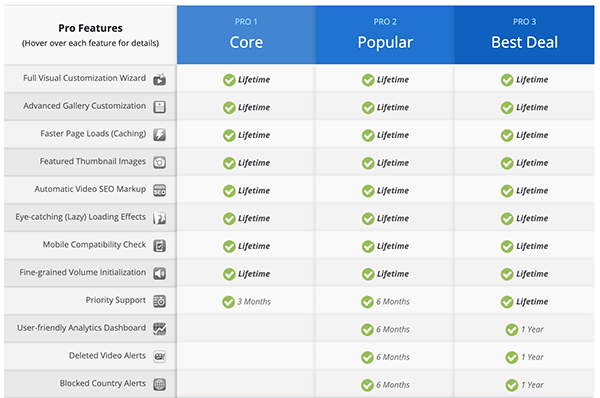Click the Full Visual Customization Wizard label

pos(84,78)
